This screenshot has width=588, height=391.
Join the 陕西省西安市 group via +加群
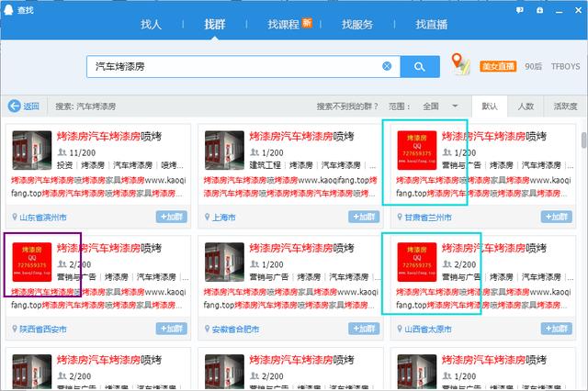(172, 329)
